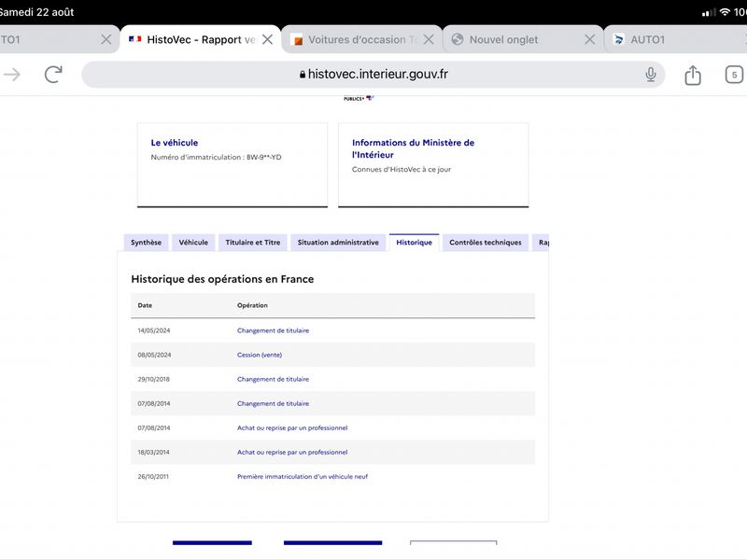Click the Voitures d'occasion tab favicon
Image resolution: width=747 pixels, height=560 pixels.
click(297, 40)
